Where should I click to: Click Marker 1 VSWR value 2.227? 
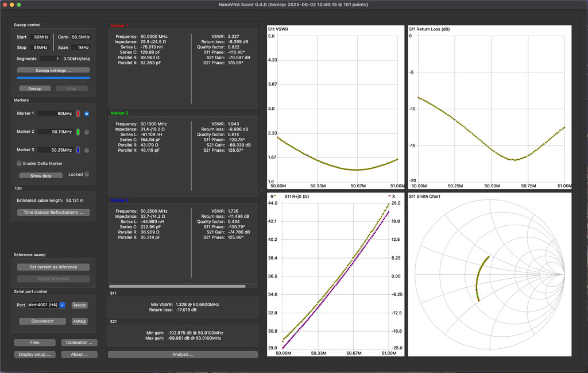click(233, 36)
